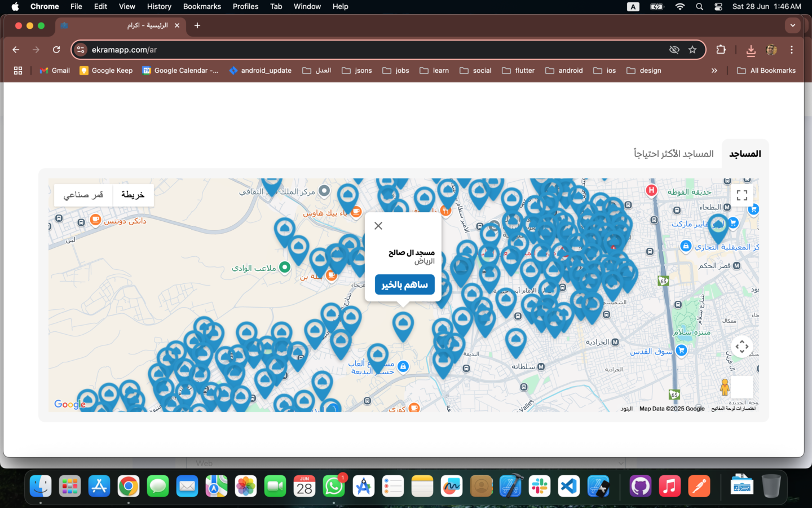Click the address bar URL ekramapp.com/ar

pyautogui.click(x=124, y=50)
